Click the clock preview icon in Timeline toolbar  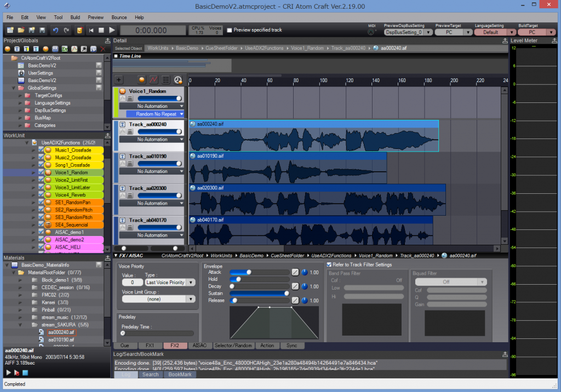(x=178, y=80)
